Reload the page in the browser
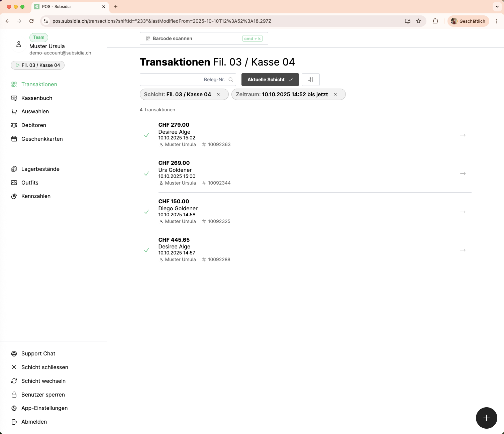This screenshot has height=434, width=504. (31, 21)
